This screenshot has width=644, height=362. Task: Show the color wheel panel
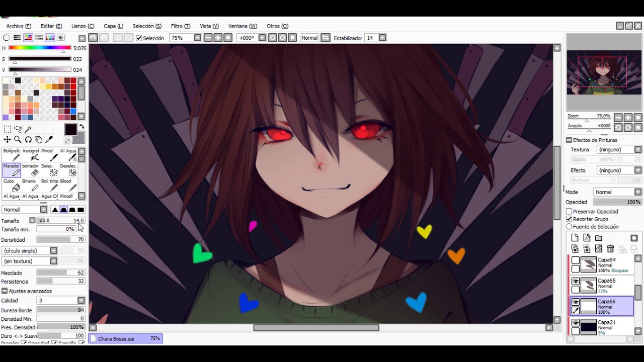click(7, 38)
